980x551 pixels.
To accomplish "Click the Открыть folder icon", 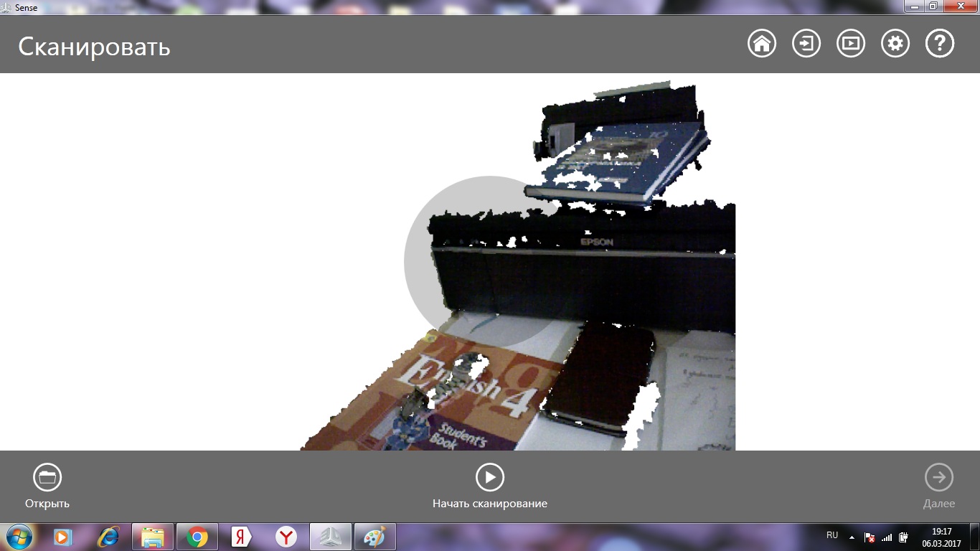I will (x=47, y=477).
